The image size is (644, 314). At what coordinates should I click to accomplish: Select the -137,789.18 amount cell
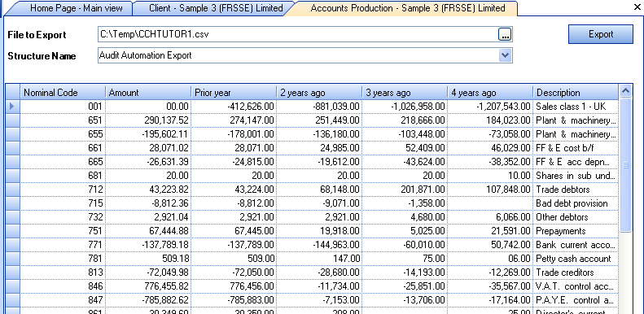pyautogui.click(x=148, y=245)
